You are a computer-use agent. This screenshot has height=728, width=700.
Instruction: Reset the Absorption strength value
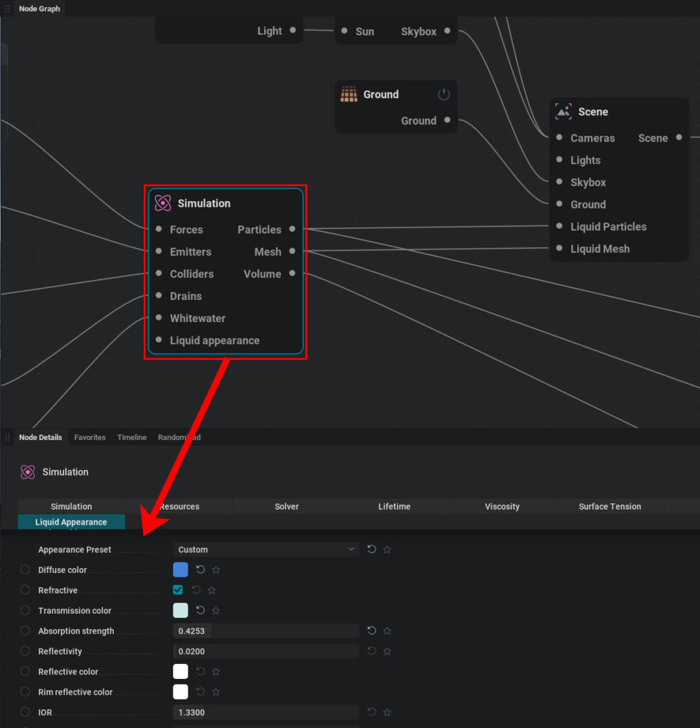[371, 631]
